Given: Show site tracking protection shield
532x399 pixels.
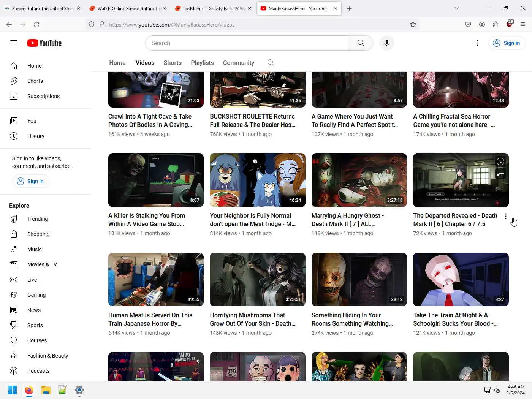Looking at the screenshot, I should pos(92,25).
